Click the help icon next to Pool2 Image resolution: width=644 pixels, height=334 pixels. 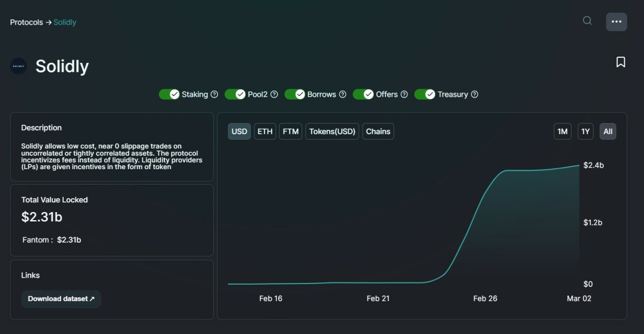274,95
